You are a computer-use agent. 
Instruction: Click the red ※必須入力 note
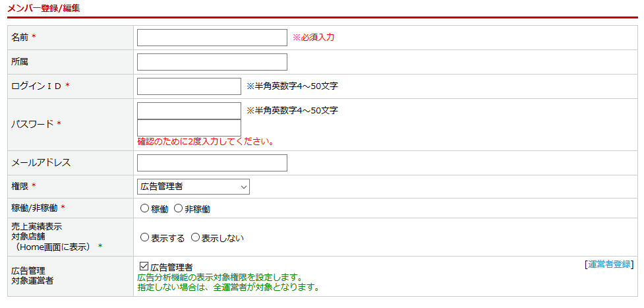pyautogui.click(x=313, y=38)
